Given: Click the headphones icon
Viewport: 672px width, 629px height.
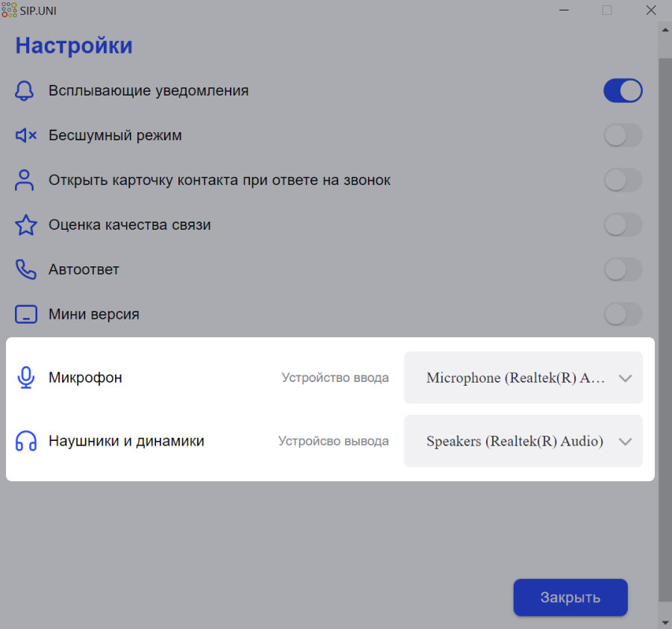Looking at the screenshot, I should [x=26, y=441].
